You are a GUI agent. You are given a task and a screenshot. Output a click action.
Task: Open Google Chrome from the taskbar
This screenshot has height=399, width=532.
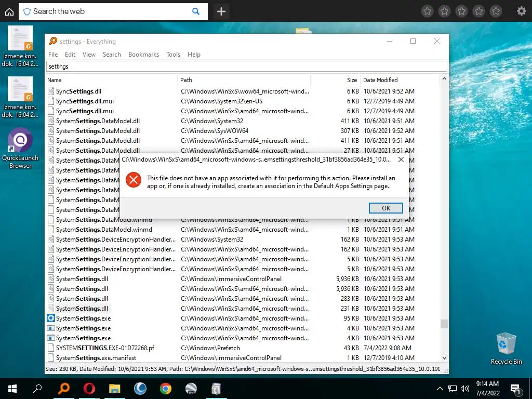(x=166, y=389)
